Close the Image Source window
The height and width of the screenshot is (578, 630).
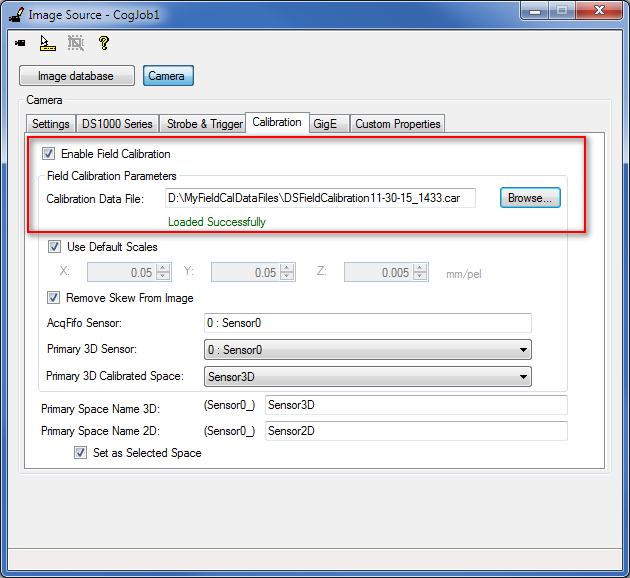click(599, 10)
